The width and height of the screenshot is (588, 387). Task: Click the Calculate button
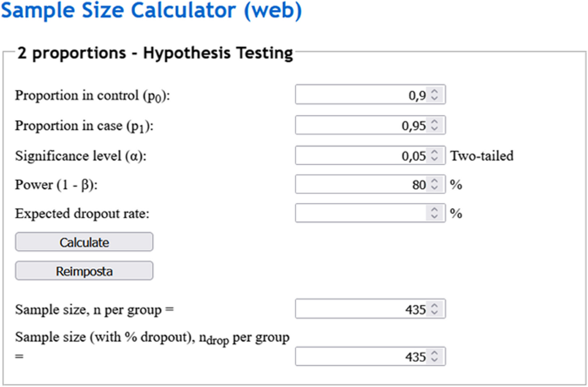click(x=84, y=242)
